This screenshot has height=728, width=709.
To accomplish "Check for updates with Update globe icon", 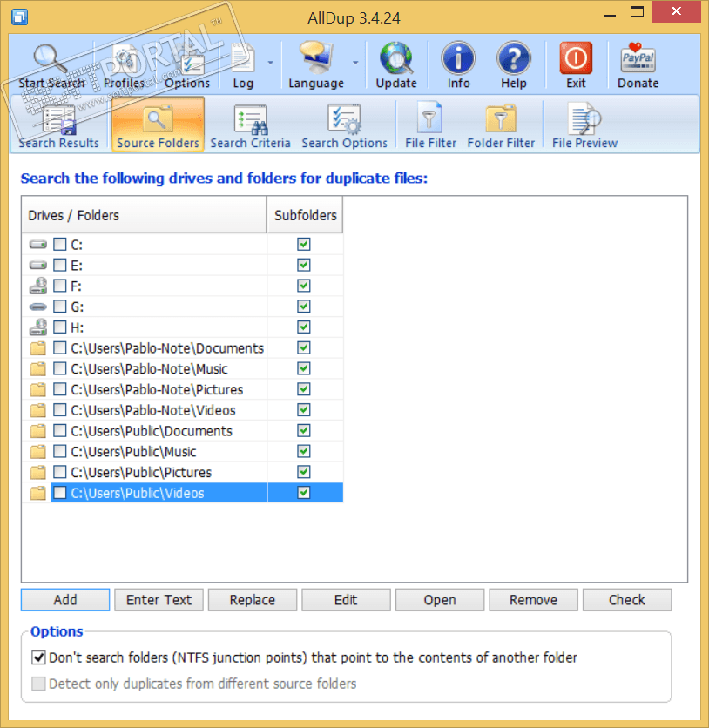I will click(x=396, y=58).
